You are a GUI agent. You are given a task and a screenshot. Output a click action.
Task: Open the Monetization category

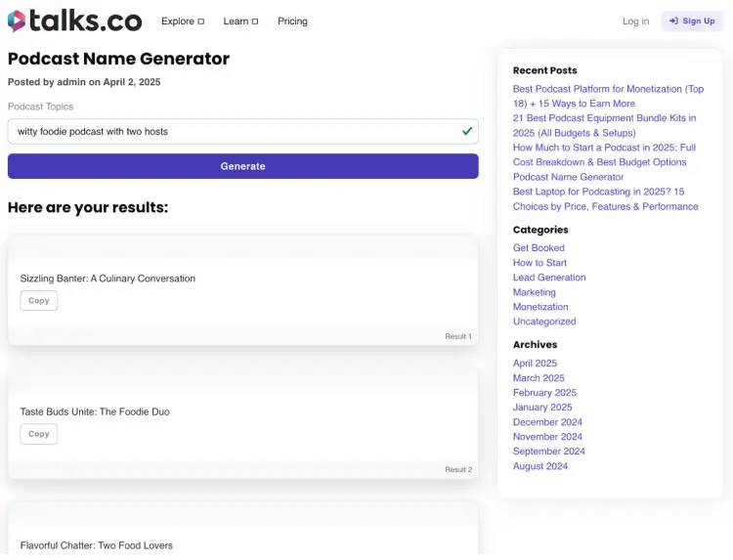pyautogui.click(x=540, y=307)
